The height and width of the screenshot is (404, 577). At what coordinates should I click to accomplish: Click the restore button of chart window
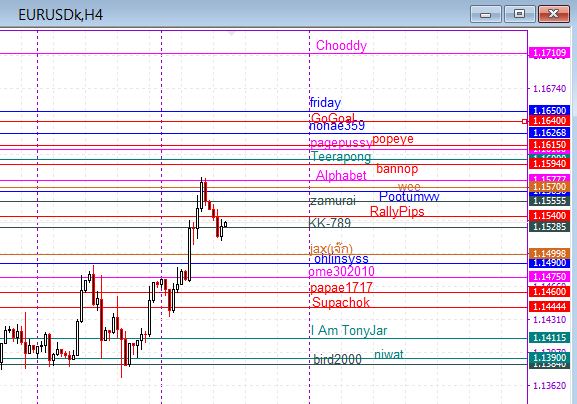coord(519,14)
